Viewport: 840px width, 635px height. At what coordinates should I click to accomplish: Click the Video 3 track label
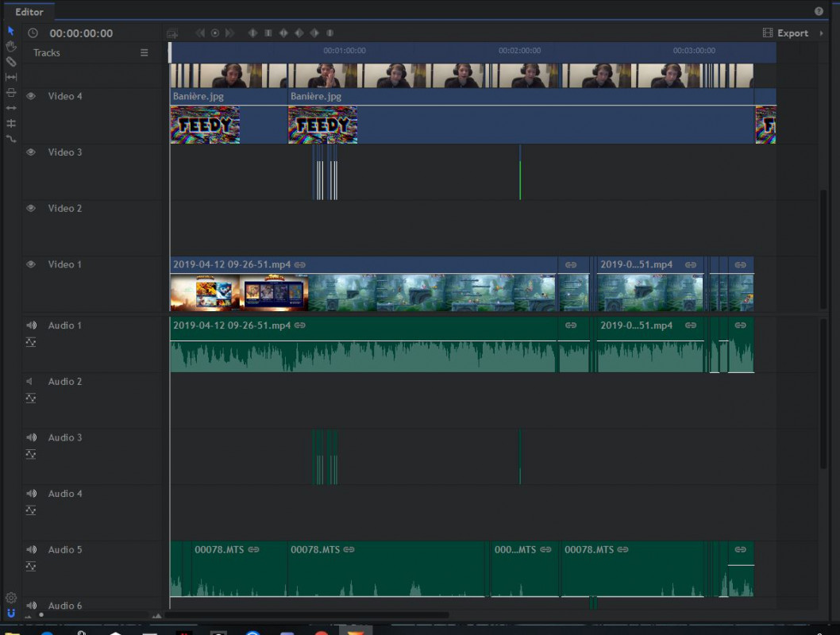[x=65, y=152]
